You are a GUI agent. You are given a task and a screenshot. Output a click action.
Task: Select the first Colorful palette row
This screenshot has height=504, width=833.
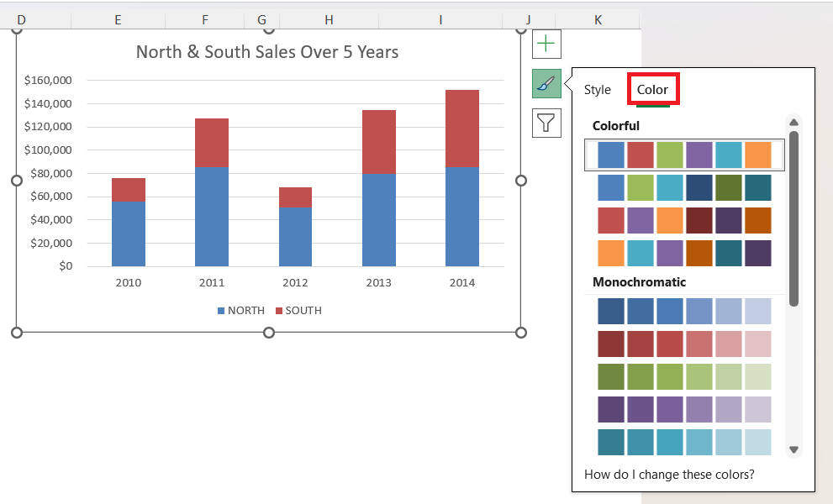(x=684, y=155)
